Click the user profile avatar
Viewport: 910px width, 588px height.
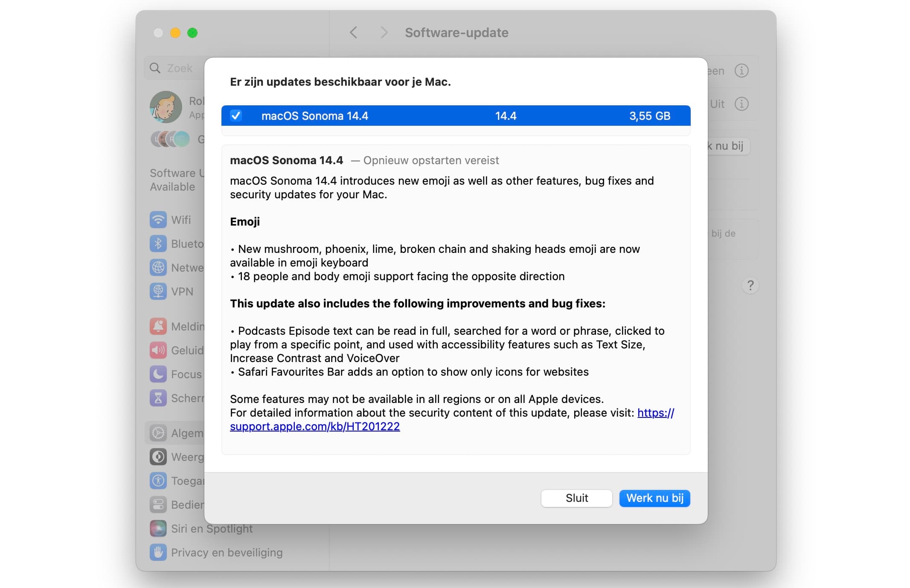(x=166, y=107)
